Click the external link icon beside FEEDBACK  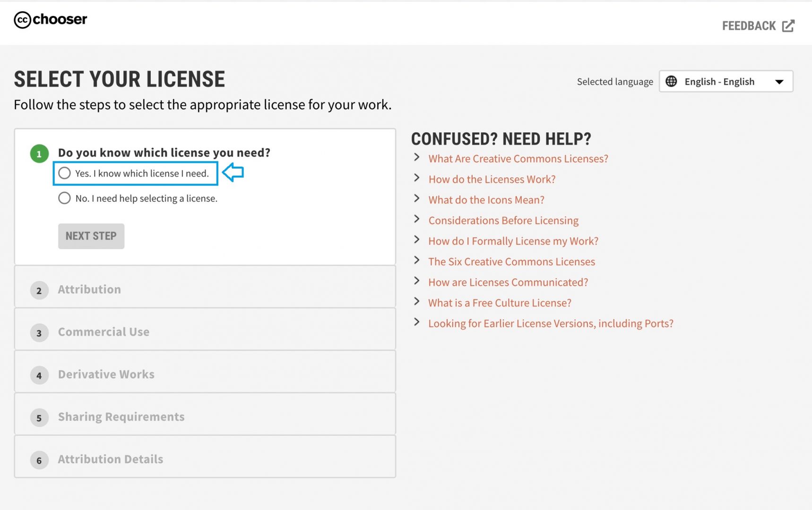click(x=788, y=26)
